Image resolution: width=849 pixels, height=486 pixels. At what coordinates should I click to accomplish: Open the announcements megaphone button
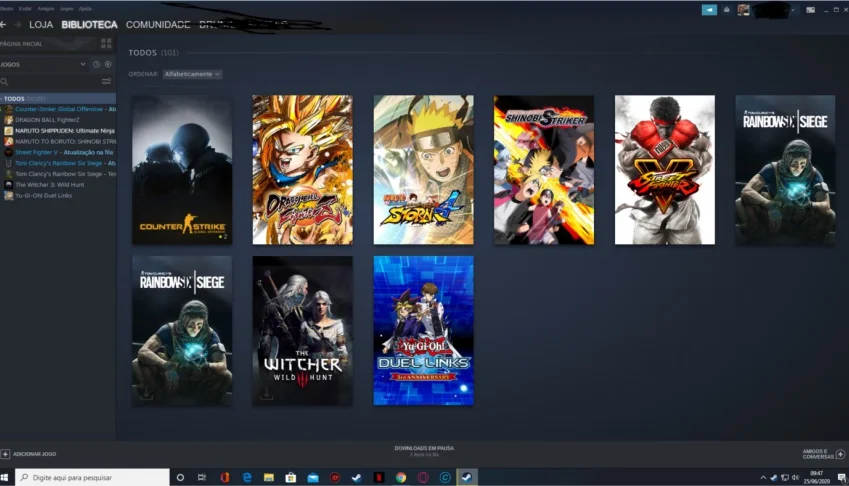pyautogui.click(x=709, y=10)
